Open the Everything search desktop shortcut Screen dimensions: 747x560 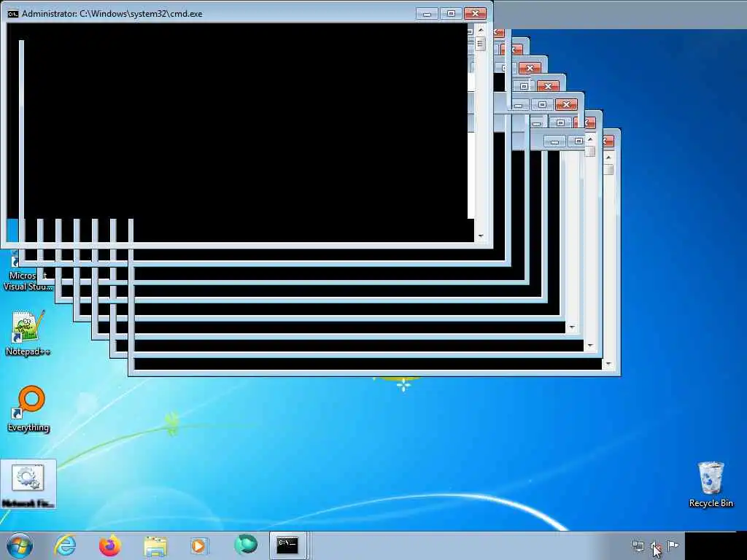point(28,408)
